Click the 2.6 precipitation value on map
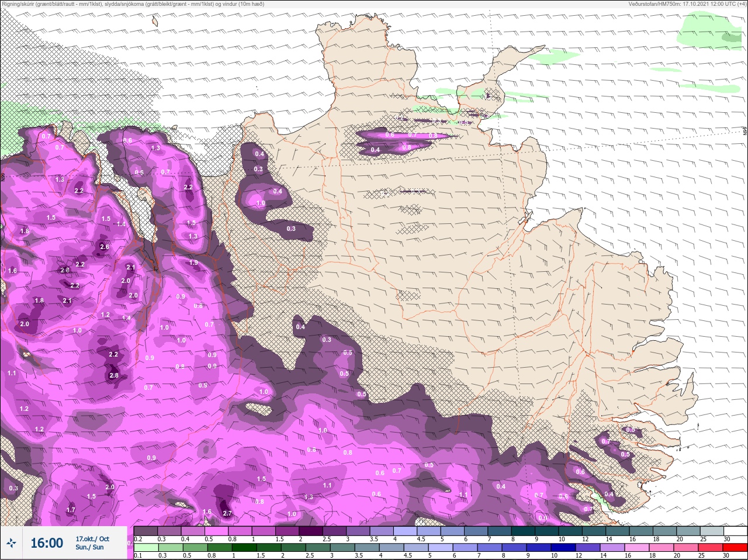 coord(105,247)
